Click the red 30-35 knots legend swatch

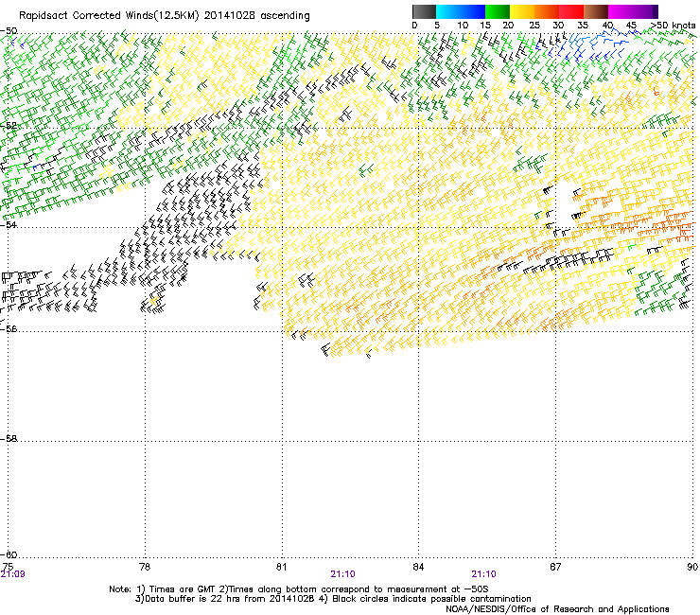571,11
